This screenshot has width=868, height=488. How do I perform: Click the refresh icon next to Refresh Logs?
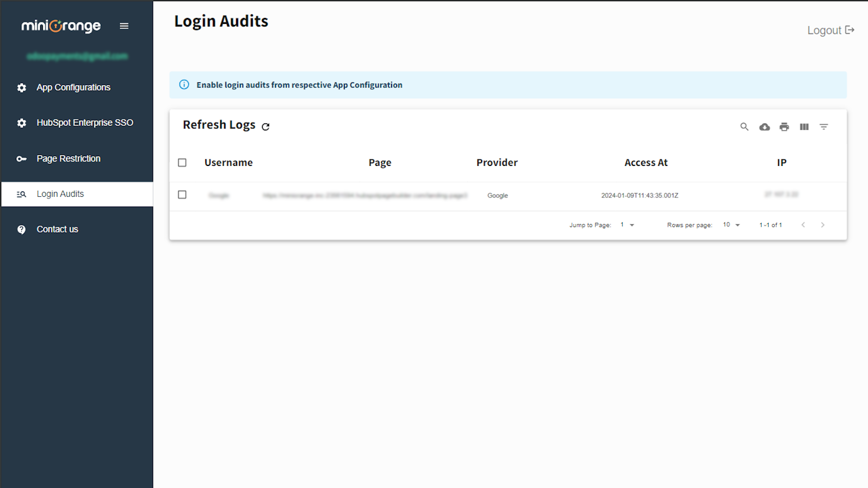pyautogui.click(x=265, y=126)
